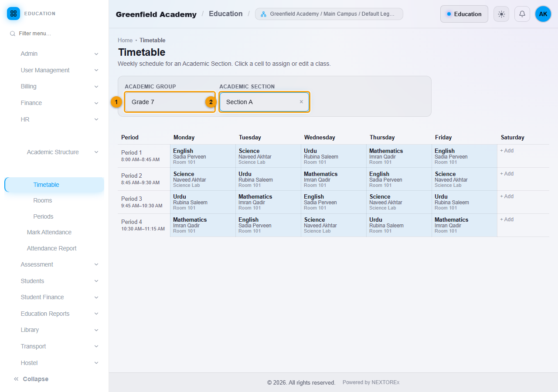The width and height of the screenshot is (558, 392).
Task: Expand the User Management chevron
Action: (96, 70)
